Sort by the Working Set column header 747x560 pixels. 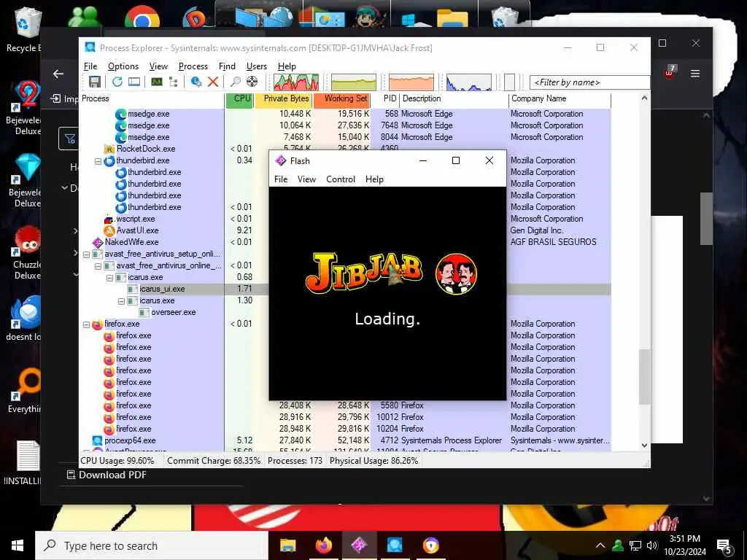click(x=342, y=100)
